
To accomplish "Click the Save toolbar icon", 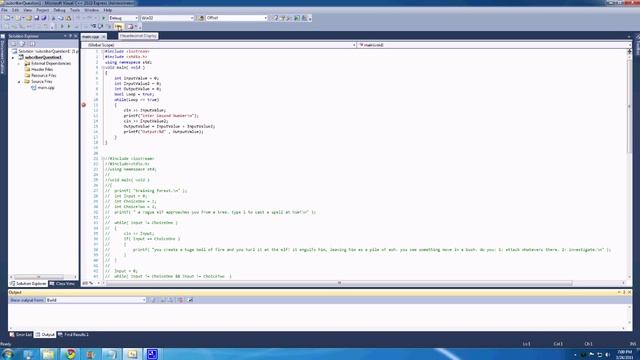I will (x=36, y=18).
